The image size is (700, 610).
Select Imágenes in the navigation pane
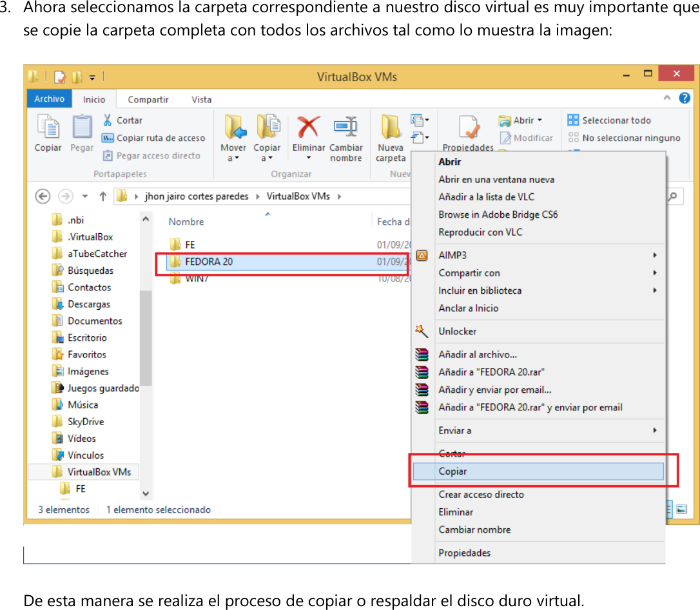coord(81,371)
